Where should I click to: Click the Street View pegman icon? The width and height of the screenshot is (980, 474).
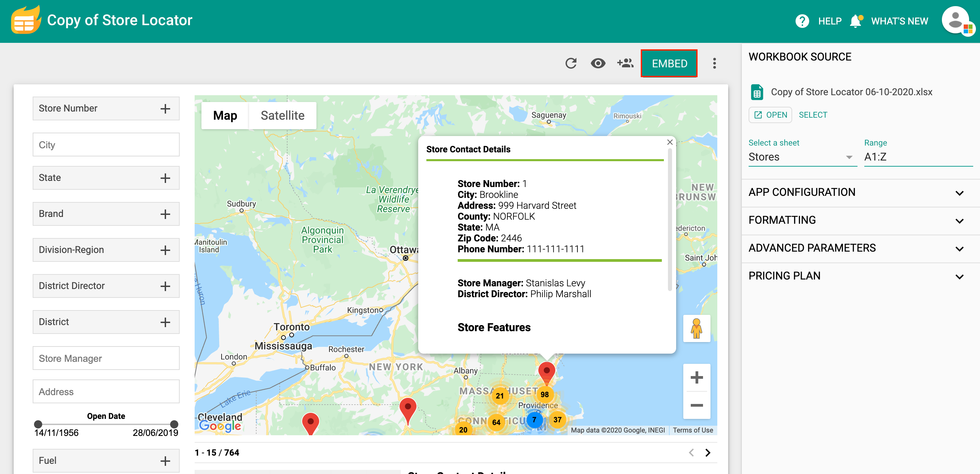pos(697,328)
